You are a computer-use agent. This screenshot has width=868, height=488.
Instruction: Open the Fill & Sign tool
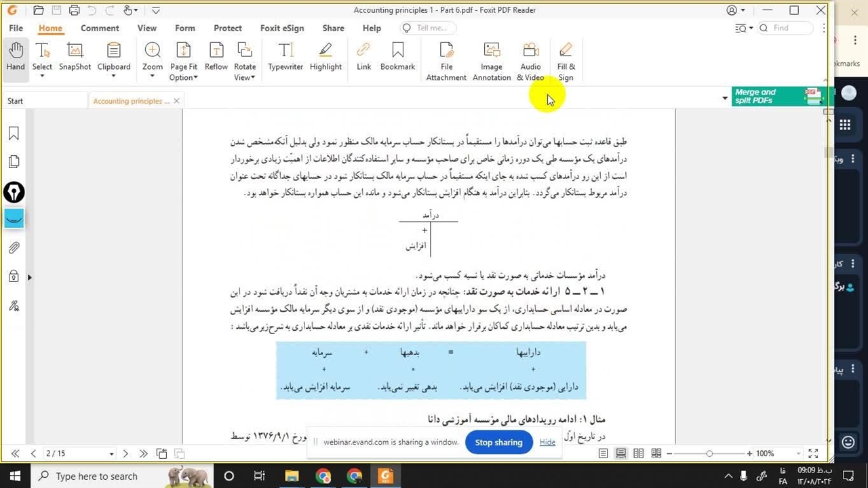pos(566,61)
